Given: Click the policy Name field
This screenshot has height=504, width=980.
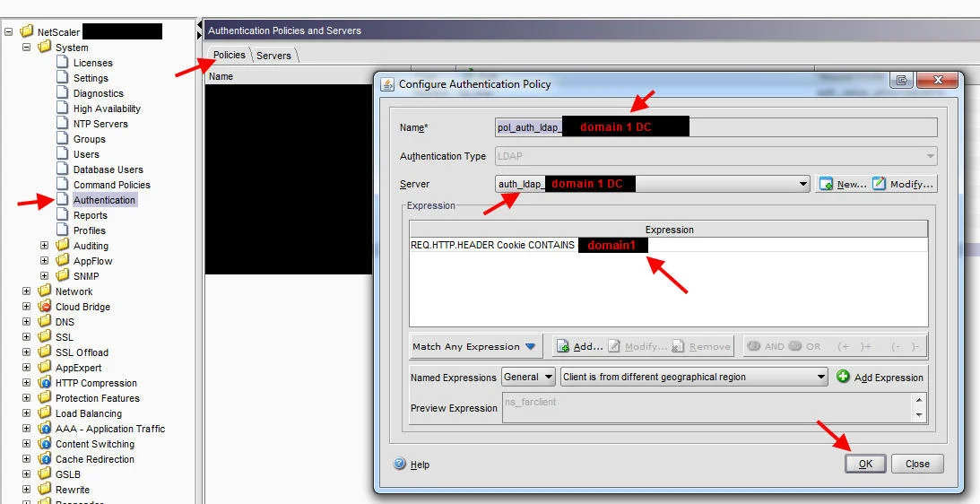Looking at the screenshot, I should [716, 127].
